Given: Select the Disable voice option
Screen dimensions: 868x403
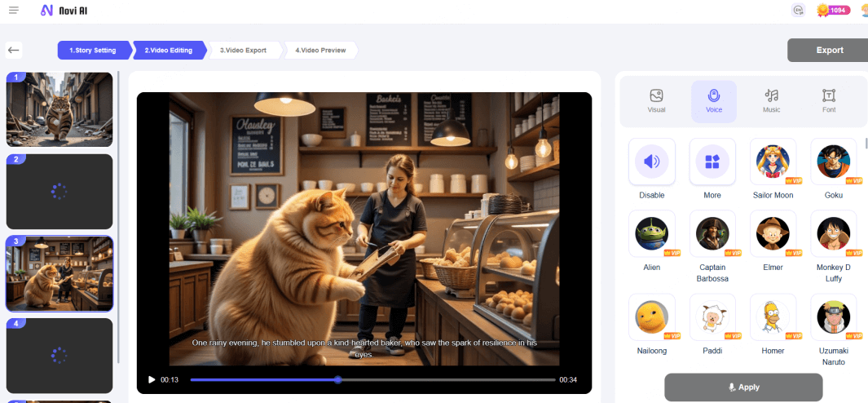Looking at the screenshot, I should coord(651,162).
